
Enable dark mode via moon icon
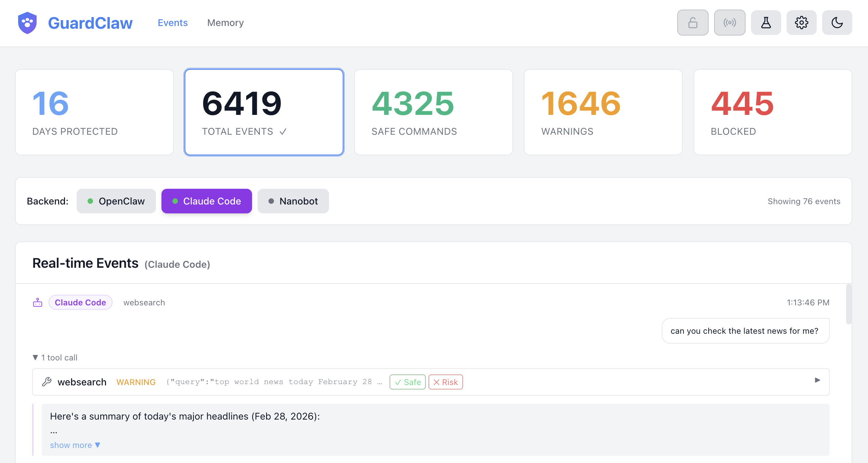(837, 22)
